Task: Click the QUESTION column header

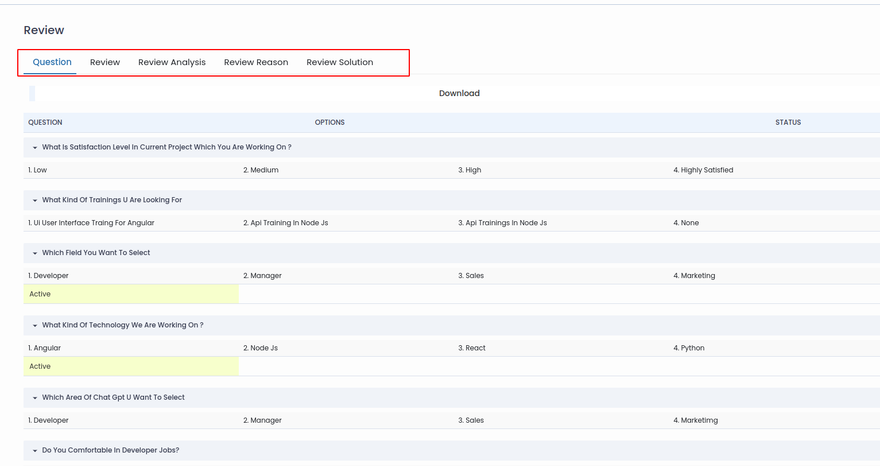Action: [45, 123]
